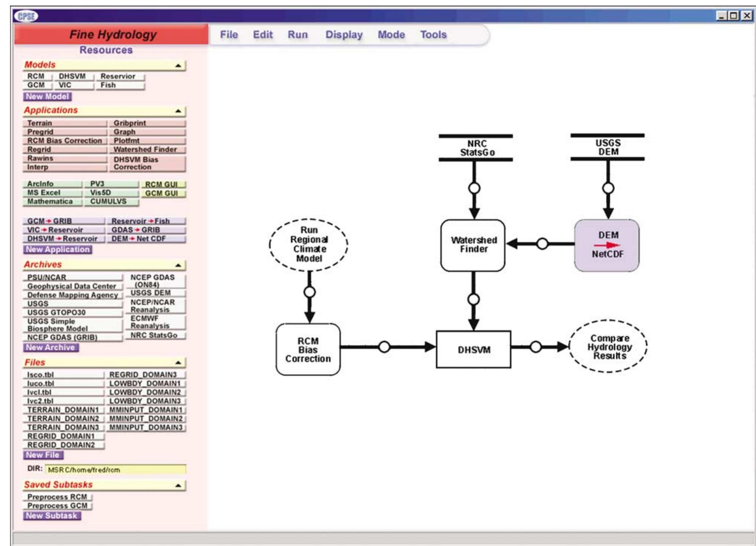Select the NRC StatsGo data source node
756x546 pixels.
pyautogui.click(x=475, y=148)
